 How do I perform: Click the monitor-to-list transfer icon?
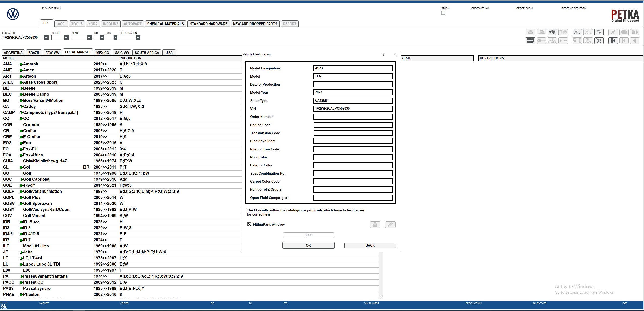tap(577, 41)
